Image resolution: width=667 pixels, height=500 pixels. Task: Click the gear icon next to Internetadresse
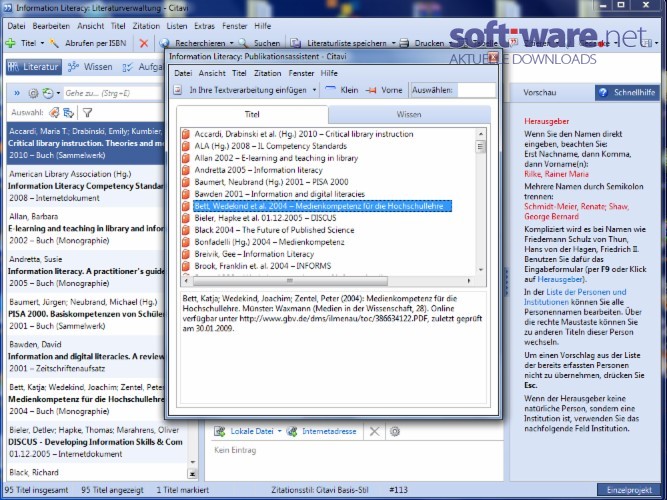[x=395, y=431]
